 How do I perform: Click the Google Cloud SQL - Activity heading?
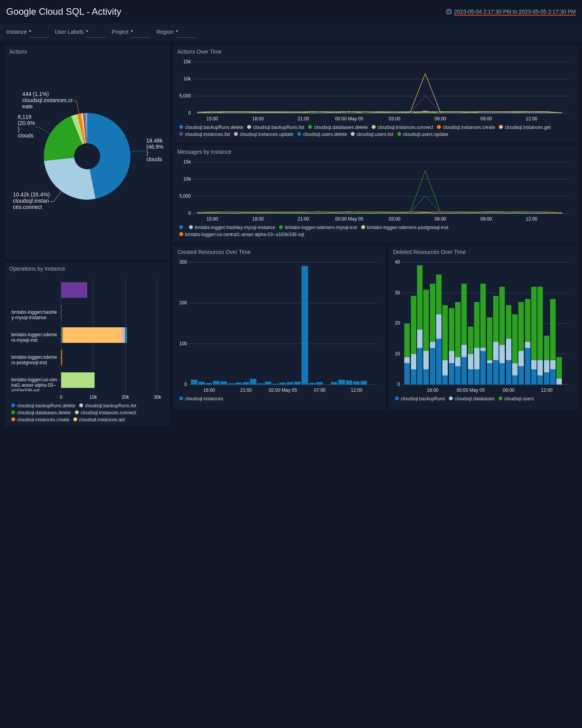coord(64,12)
